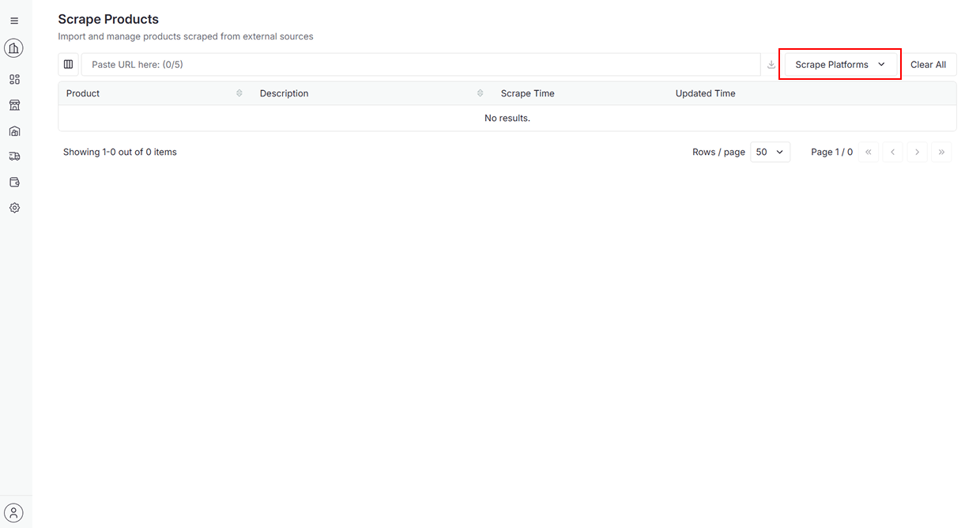Open the dashboard grid icon in the sidebar

point(14,80)
